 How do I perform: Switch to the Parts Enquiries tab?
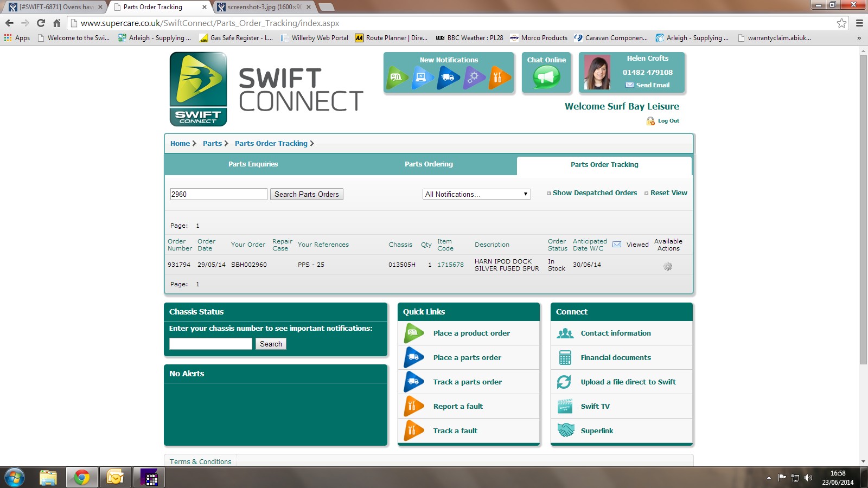(253, 164)
